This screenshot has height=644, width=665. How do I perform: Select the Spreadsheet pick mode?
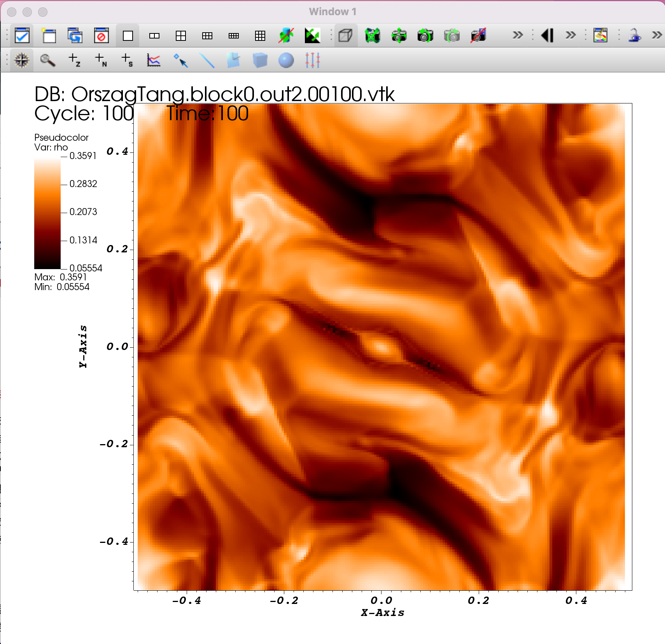127,61
